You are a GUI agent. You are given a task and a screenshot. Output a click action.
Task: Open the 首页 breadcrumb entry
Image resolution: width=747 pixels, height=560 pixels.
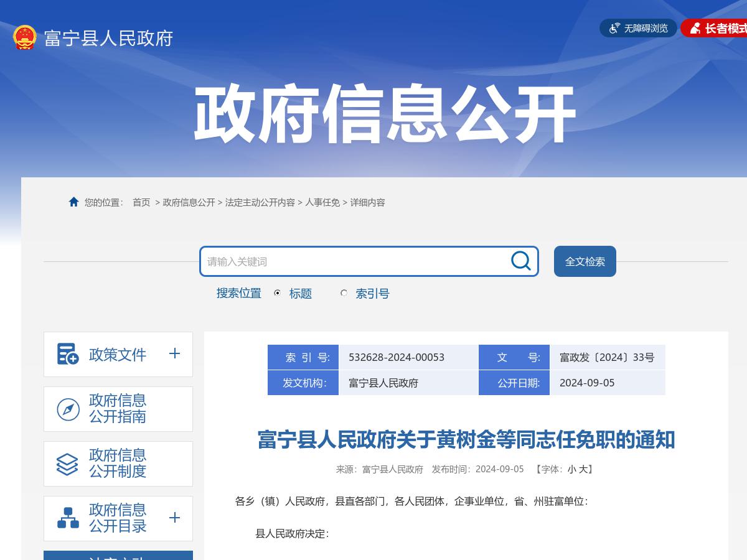pyautogui.click(x=141, y=202)
